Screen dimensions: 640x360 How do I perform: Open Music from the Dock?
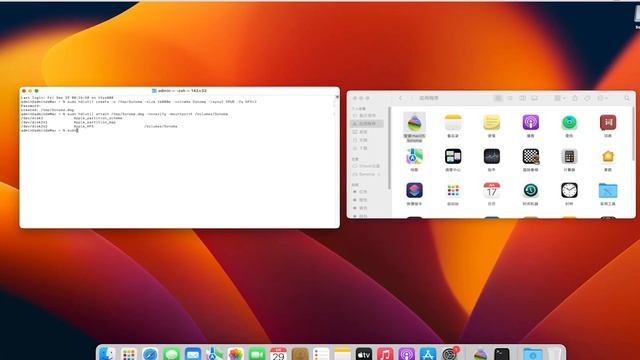pos(385,354)
